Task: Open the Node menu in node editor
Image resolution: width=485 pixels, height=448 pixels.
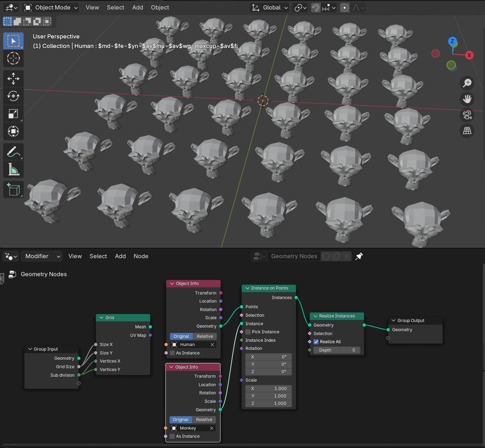Action: [x=141, y=256]
